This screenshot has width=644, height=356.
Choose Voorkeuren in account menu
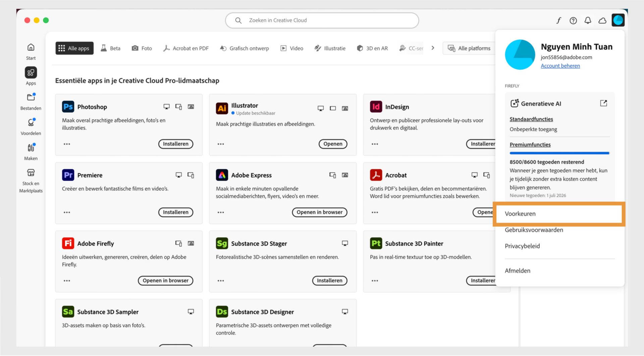coord(559,214)
